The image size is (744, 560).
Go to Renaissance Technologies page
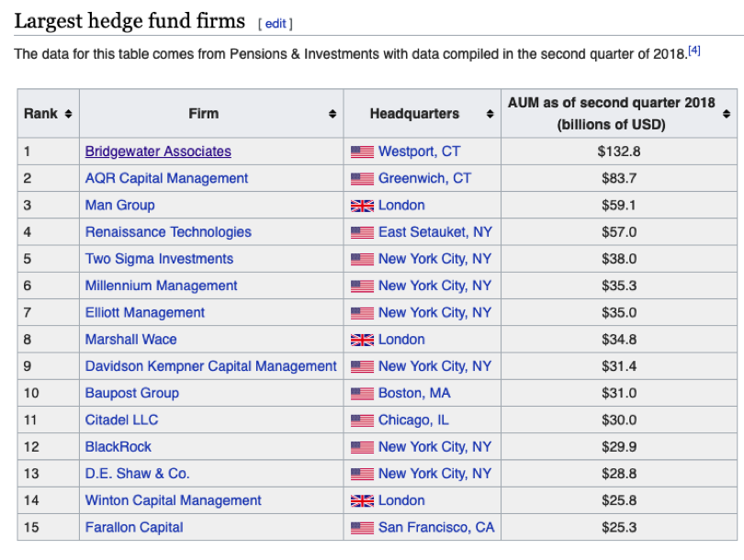point(168,232)
